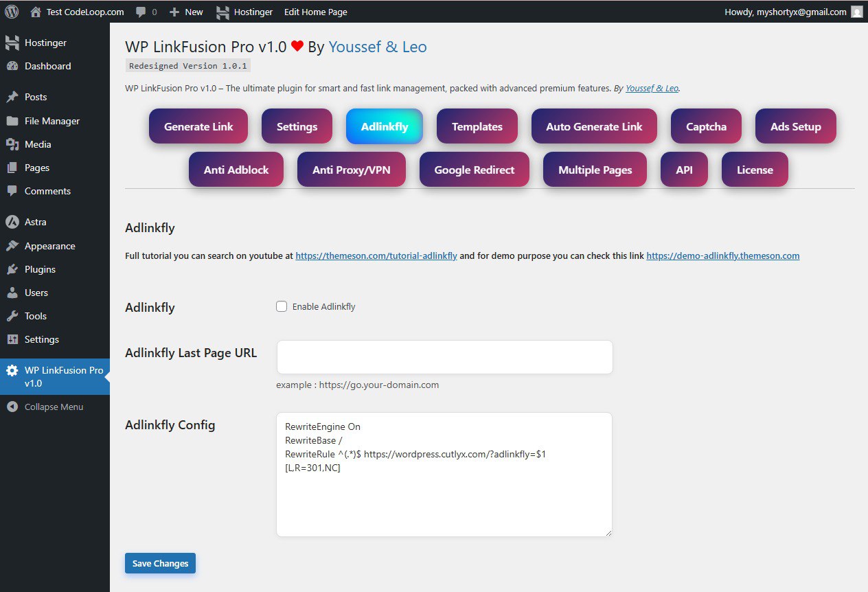Click the Adlinkfly Last Page URL field

(x=444, y=357)
